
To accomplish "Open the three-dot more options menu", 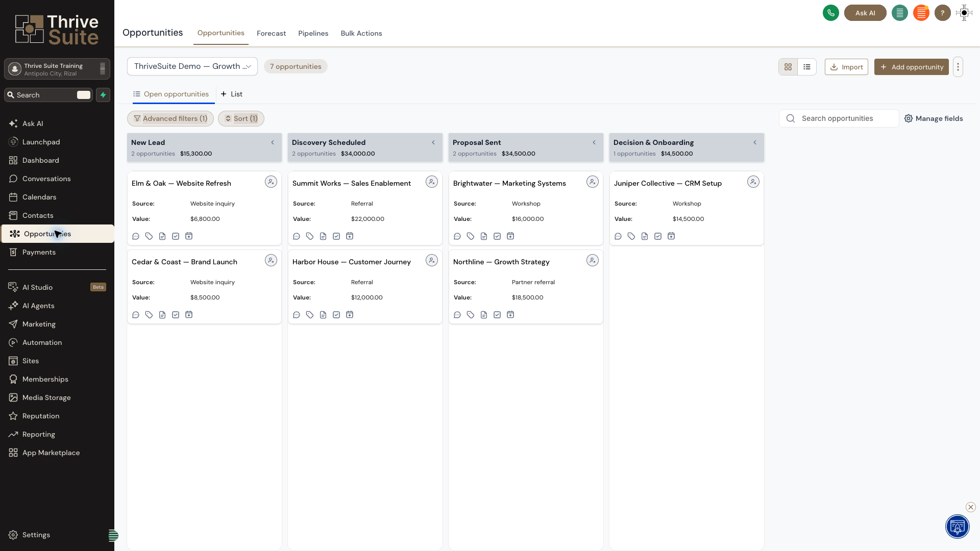I will (x=958, y=67).
